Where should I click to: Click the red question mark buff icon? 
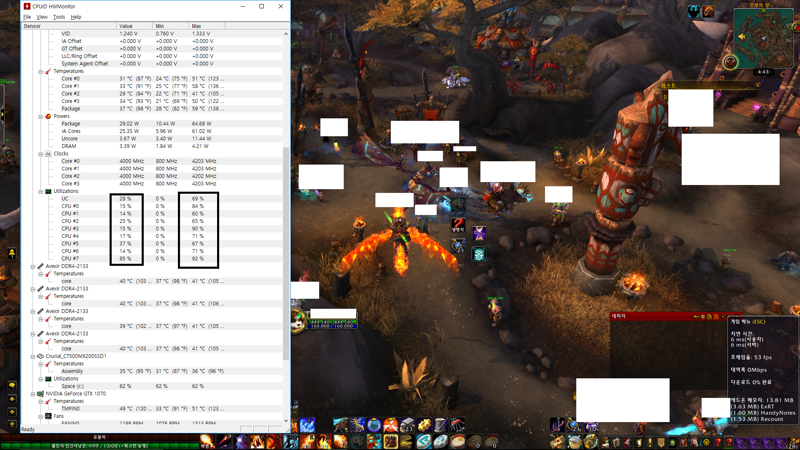pyautogui.click(x=458, y=225)
